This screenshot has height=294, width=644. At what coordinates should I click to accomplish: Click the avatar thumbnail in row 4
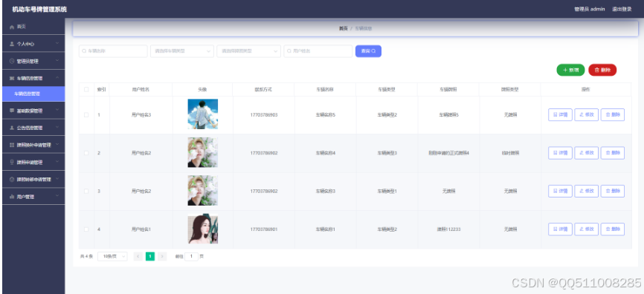click(x=203, y=229)
